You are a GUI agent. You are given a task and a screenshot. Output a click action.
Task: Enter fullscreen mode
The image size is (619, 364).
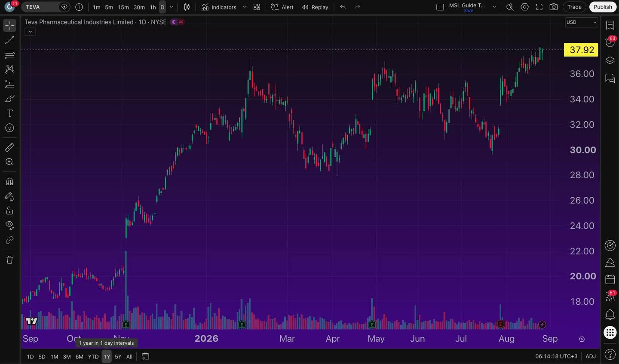click(539, 7)
